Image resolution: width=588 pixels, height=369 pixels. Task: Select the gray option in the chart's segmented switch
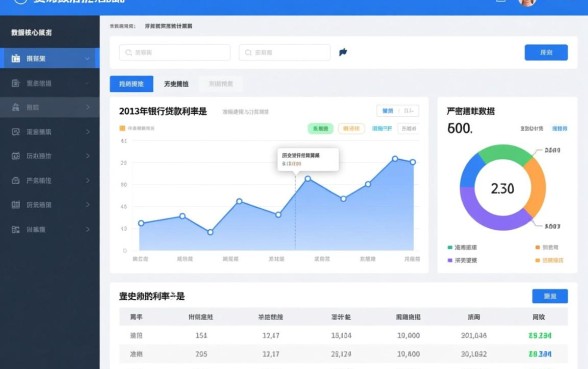[409, 111]
